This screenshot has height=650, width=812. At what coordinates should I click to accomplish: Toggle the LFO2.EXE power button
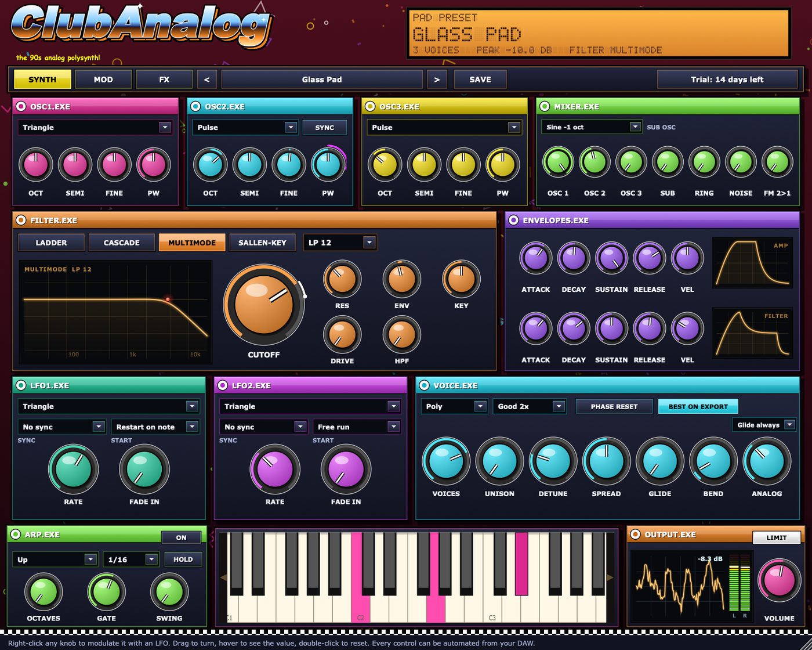pos(223,385)
